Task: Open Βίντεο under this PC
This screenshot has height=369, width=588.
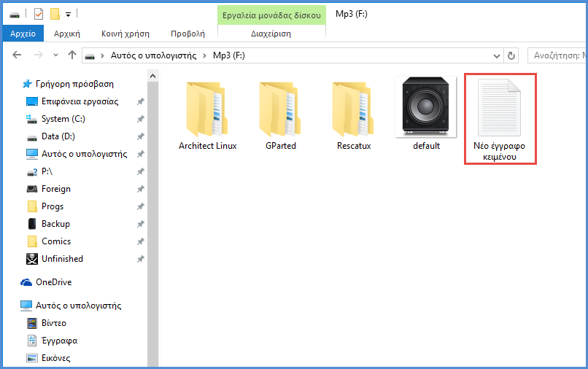Action: [54, 323]
